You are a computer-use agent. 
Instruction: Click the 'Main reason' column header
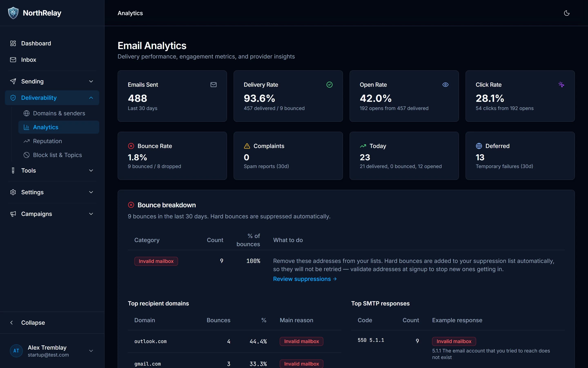[296, 320]
